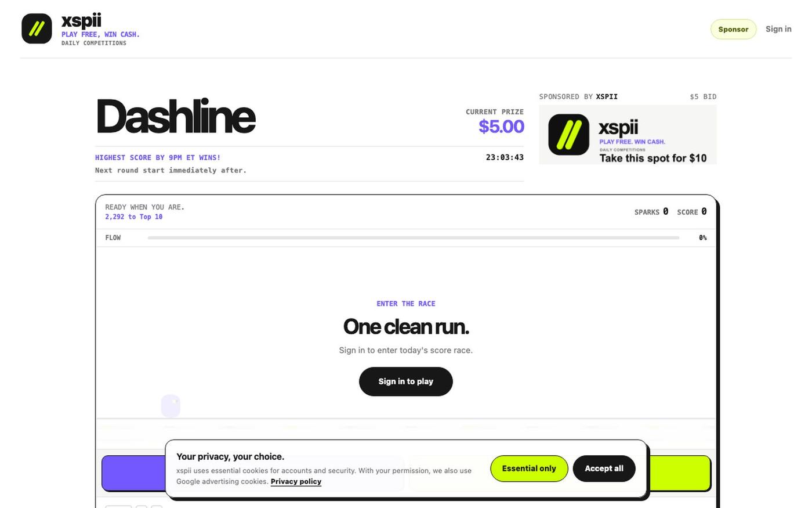Click the Dashline game title
This screenshot has width=812, height=508.
(x=175, y=117)
